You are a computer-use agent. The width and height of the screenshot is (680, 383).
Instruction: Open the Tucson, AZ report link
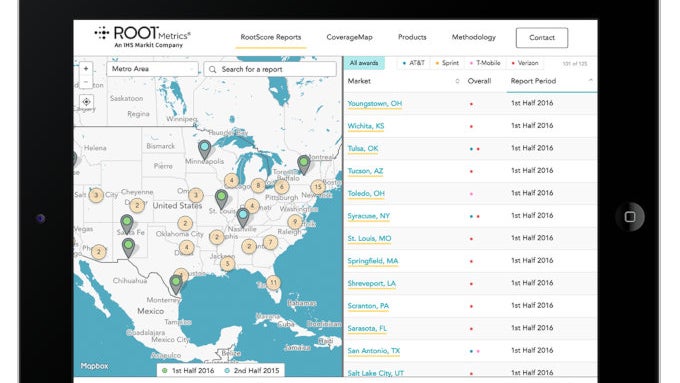365,171
